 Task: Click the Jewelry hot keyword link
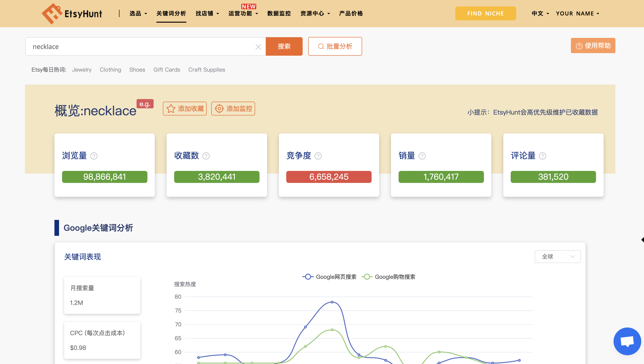[x=82, y=70]
